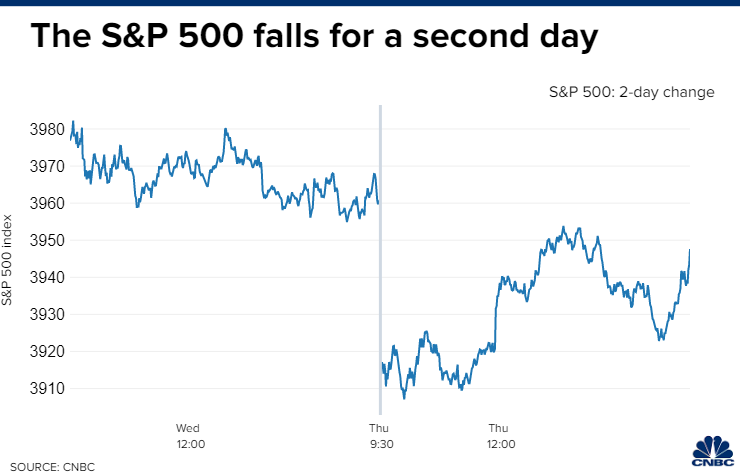Select the 3960 y-axis value
Image resolution: width=740 pixels, height=475 pixels.
click(x=46, y=203)
